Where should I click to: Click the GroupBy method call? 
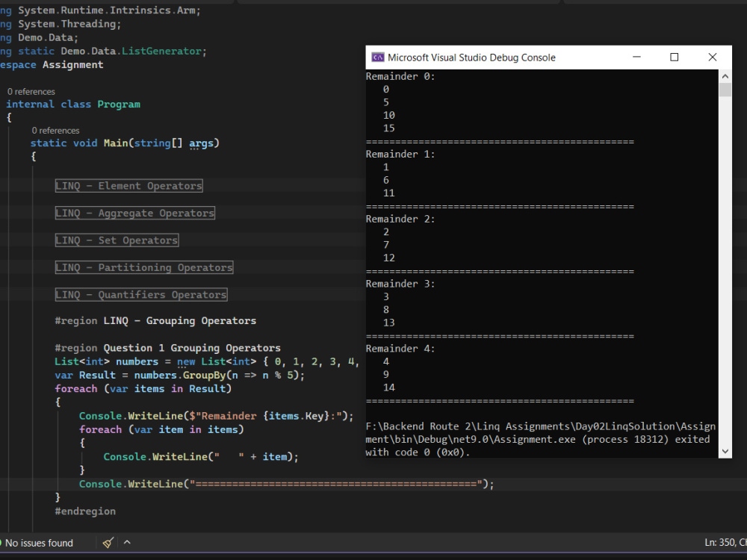(x=205, y=376)
